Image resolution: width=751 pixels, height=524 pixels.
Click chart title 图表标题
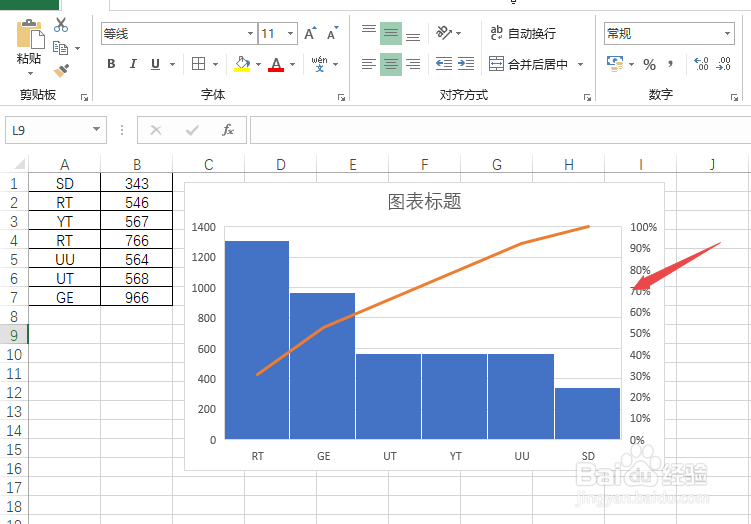pos(424,202)
